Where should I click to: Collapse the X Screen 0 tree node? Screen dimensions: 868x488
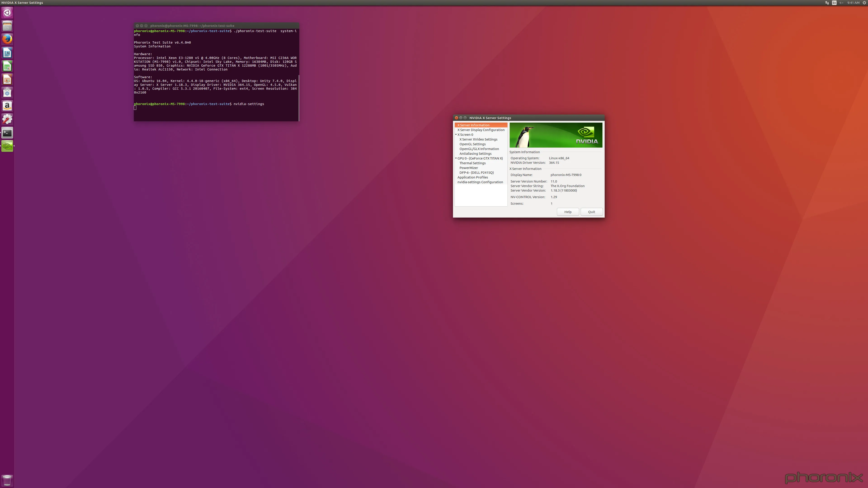[x=456, y=135]
